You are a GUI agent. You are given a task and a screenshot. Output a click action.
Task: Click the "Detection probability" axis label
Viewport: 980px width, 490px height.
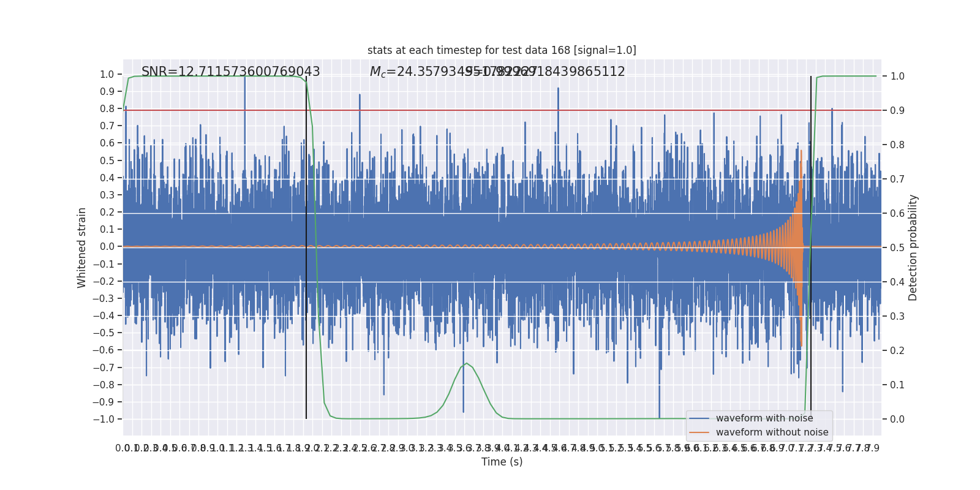913,247
